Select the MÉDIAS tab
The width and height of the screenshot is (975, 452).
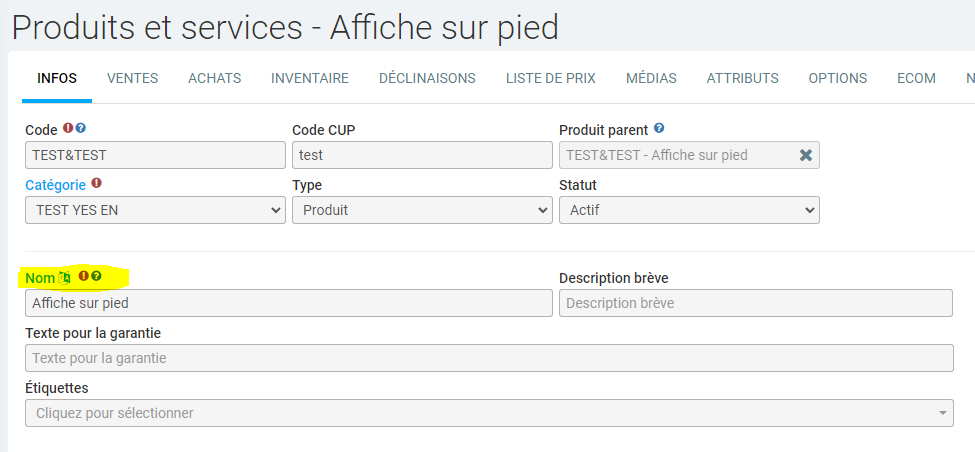[651, 78]
